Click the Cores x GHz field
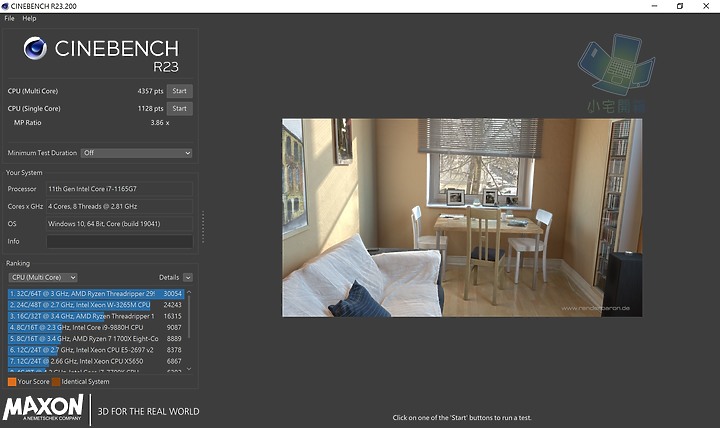 click(x=119, y=206)
